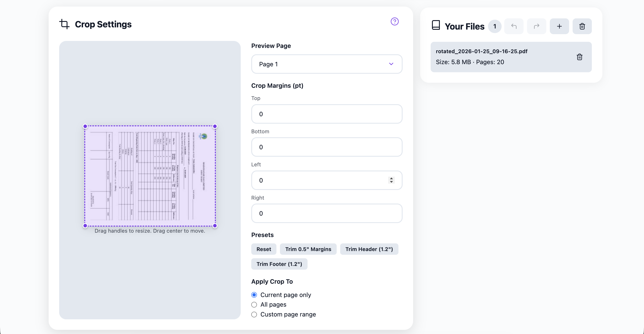Image resolution: width=644 pixels, height=334 pixels.
Task: Click the file count badge showing 1
Action: (495, 26)
